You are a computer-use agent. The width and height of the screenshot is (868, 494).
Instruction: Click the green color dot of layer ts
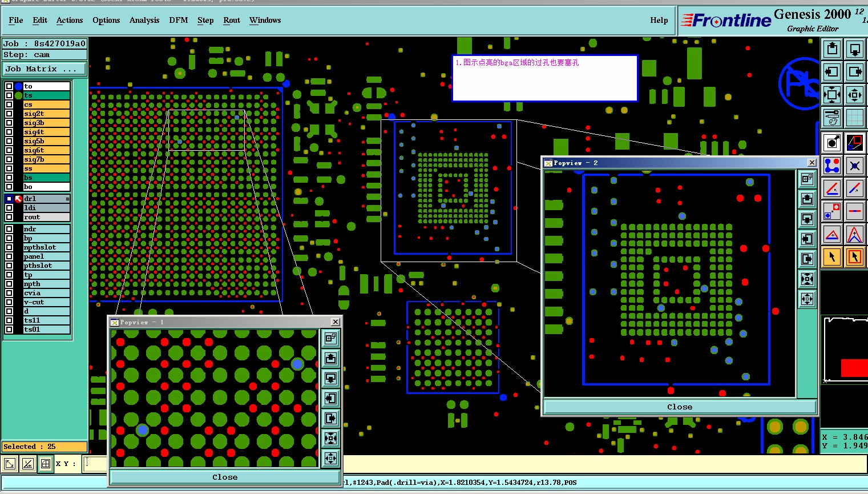(18, 95)
